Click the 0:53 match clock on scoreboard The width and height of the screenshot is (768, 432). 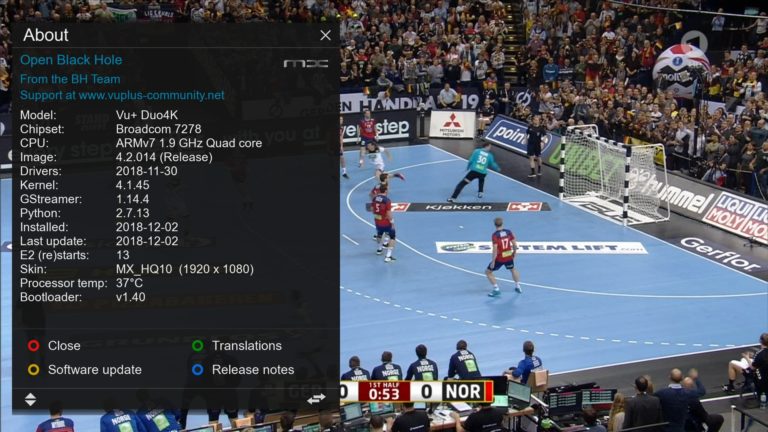point(384,394)
